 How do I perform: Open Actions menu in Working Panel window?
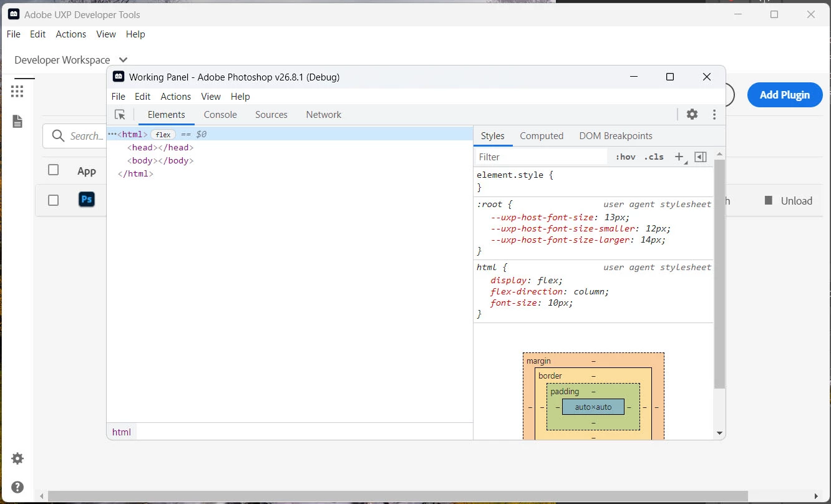pyautogui.click(x=176, y=97)
